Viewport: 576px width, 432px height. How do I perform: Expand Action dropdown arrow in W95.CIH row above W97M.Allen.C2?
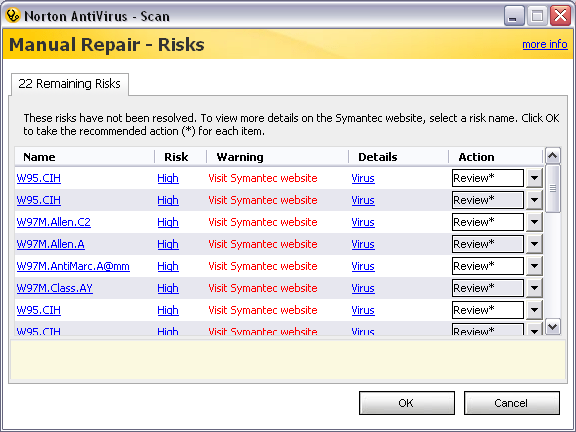coord(534,200)
